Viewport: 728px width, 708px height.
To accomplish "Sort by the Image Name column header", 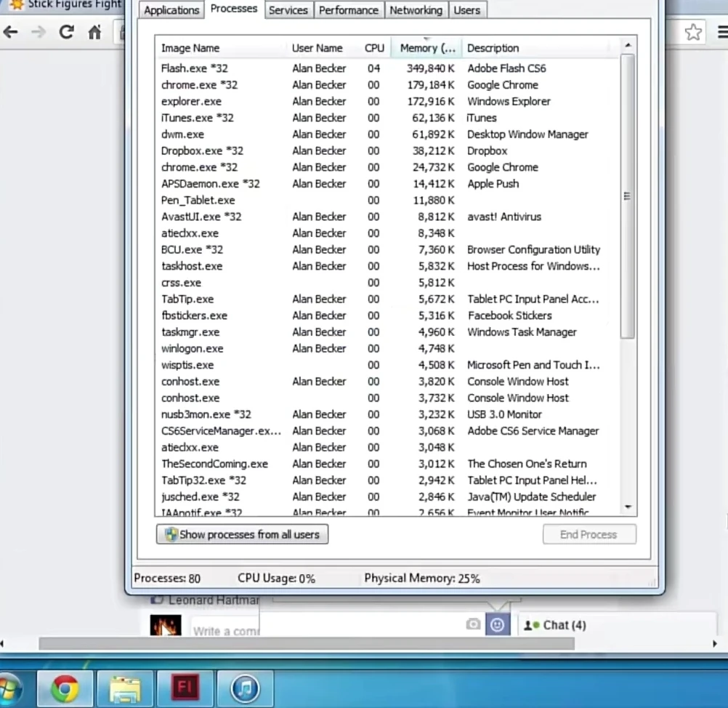I will tap(221, 48).
